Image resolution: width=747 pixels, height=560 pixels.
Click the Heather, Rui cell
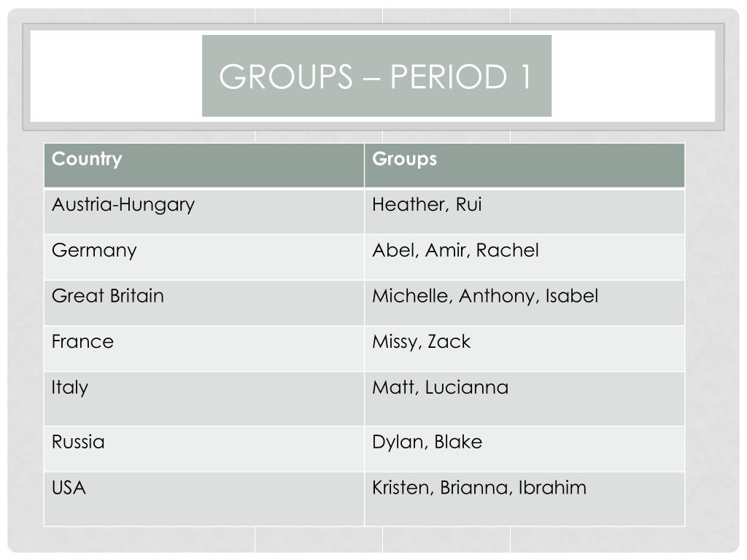[x=525, y=211]
